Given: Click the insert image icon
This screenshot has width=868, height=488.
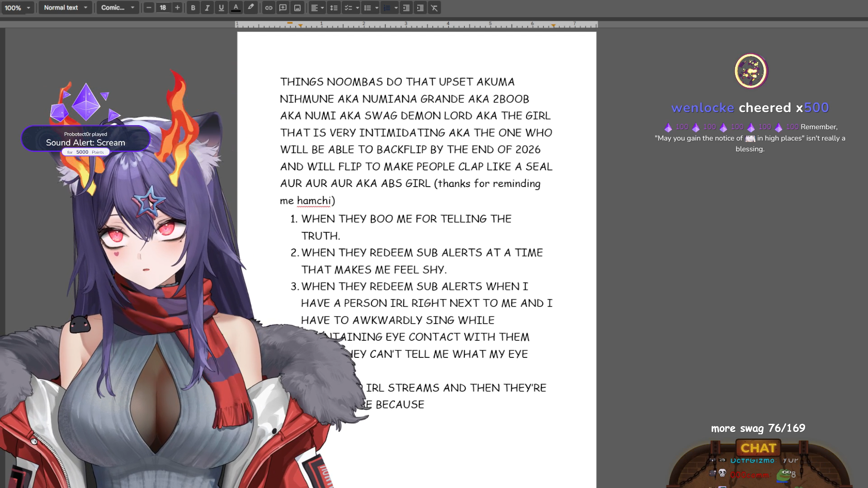Looking at the screenshot, I should coord(297,8).
